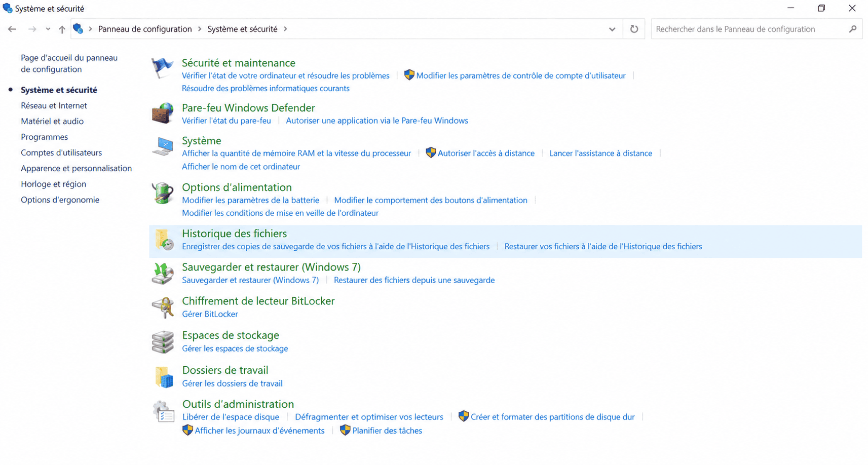Viewport: 868px width, 465px height.
Task: Expand chevron after Système et sécurité breadcrumb
Action: click(x=285, y=29)
